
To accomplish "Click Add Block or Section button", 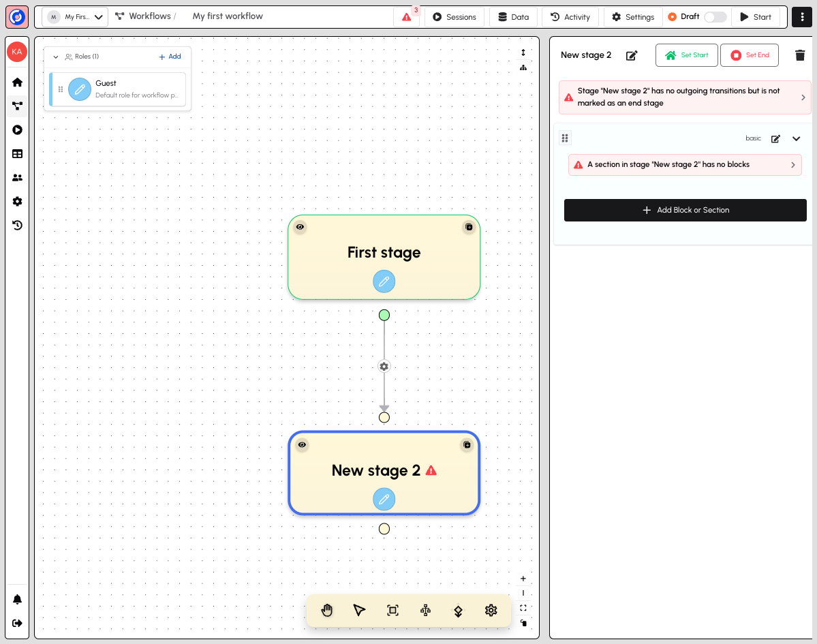I will [x=685, y=210].
